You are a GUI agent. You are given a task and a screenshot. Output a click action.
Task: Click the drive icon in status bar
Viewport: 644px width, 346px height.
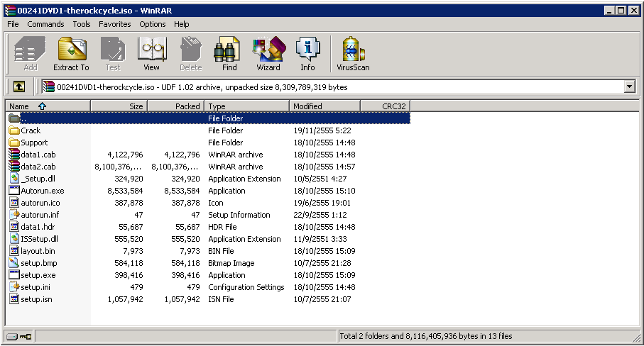12,337
